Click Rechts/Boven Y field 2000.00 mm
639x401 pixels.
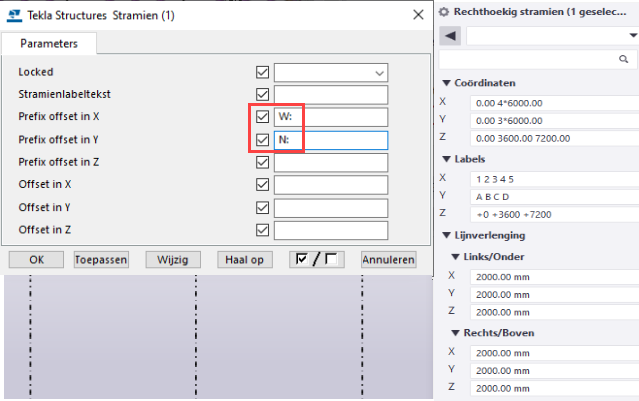[x=555, y=371]
